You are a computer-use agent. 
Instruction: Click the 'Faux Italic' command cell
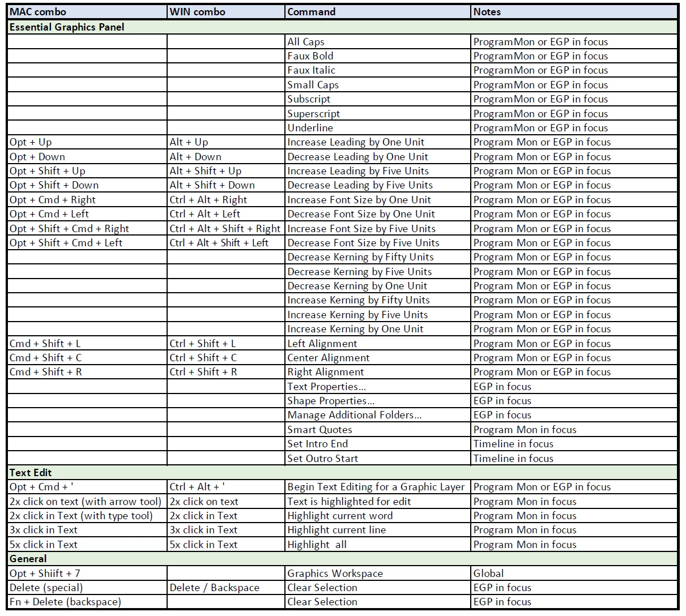(378, 70)
